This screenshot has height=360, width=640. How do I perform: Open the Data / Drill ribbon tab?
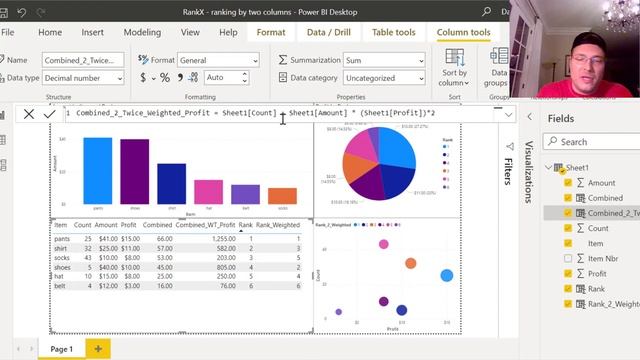[x=329, y=32]
